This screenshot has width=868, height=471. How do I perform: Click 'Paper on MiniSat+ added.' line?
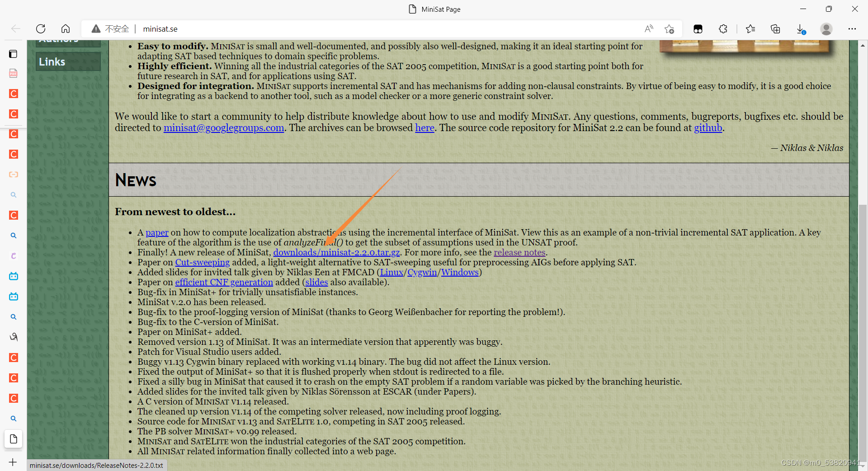pos(189,332)
